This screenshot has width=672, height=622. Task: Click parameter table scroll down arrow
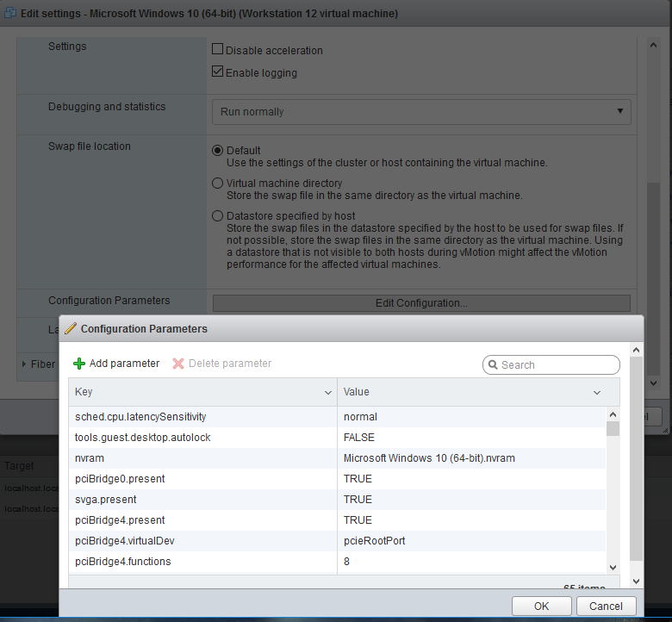click(613, 568)
